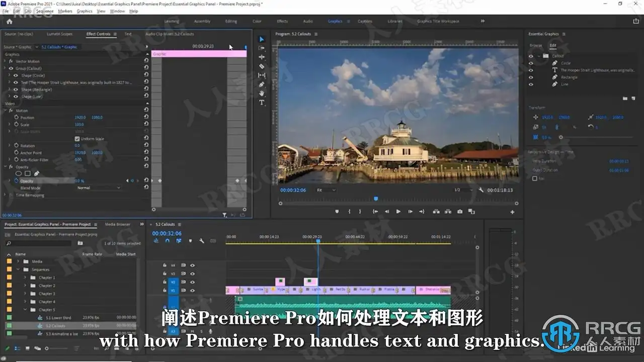Open the export share icon at top right

pyautogui.click(x=636, y=21)
